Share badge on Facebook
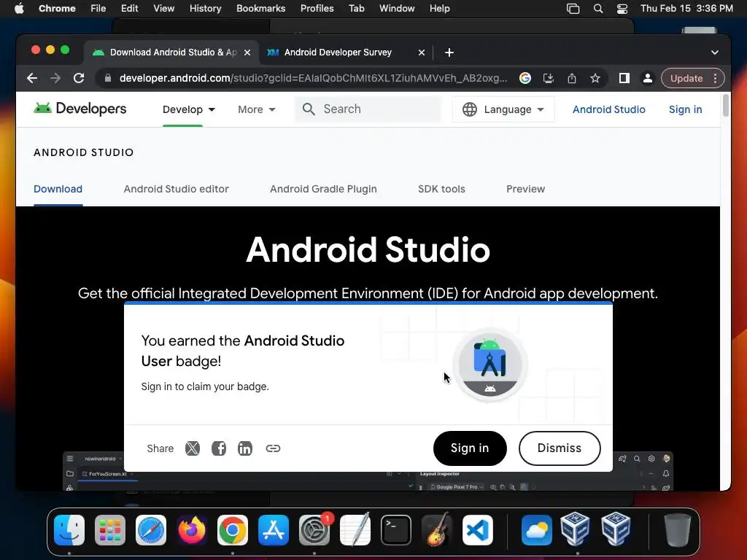 click(x=219, y=448)
